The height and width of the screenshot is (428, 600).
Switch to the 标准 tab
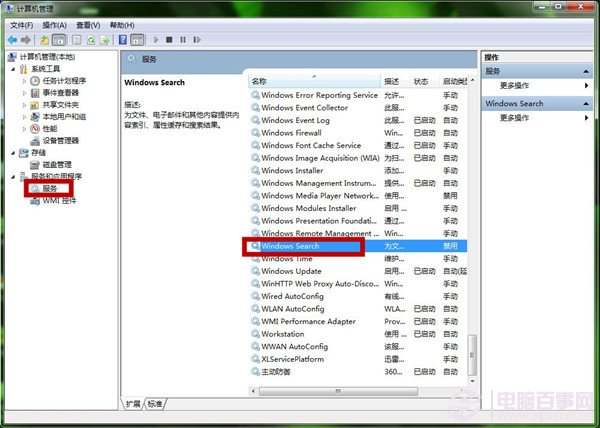click(x=155, y=404)
